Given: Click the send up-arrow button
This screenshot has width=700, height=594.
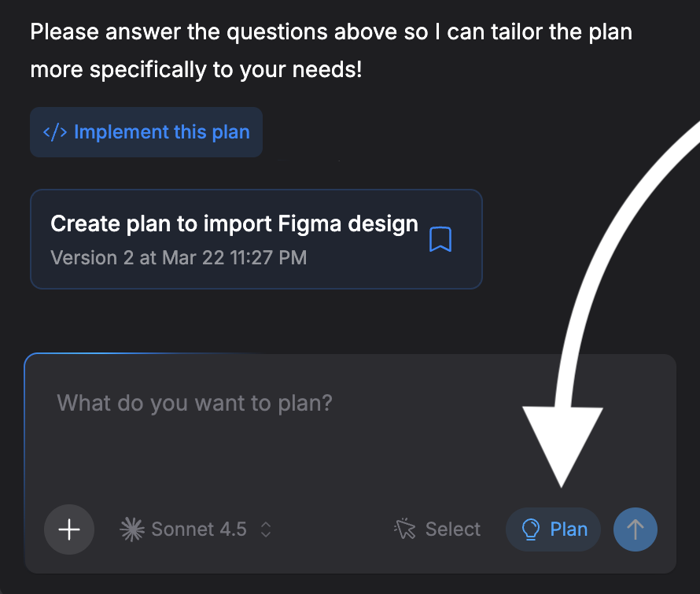Looking at the screenshot, I should (x=636, y=529).
